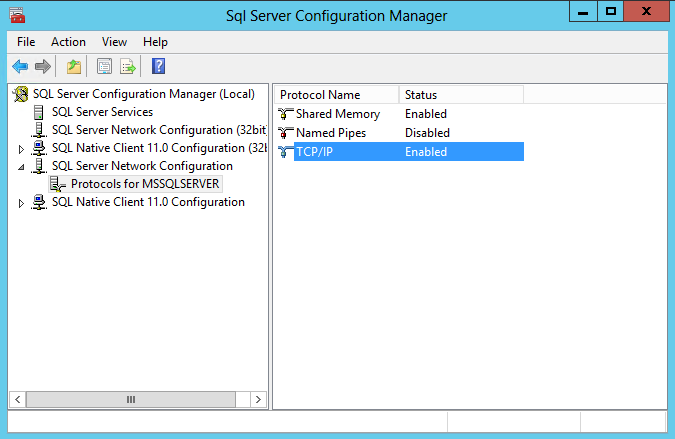Open the Properties toolbar icon
Image resolution: width=675 pixels, height=439 pixels.
[x=104, y=67]
